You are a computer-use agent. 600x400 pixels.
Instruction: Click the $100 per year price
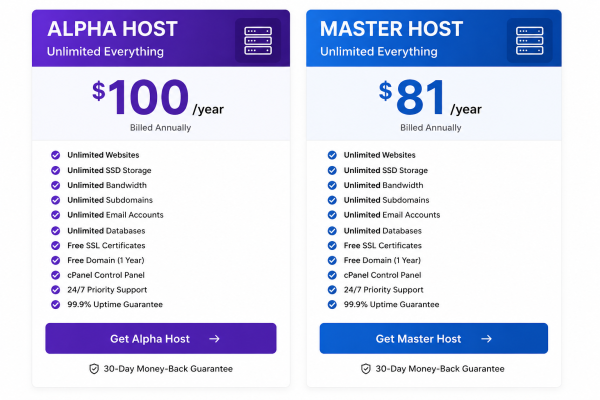158,97
